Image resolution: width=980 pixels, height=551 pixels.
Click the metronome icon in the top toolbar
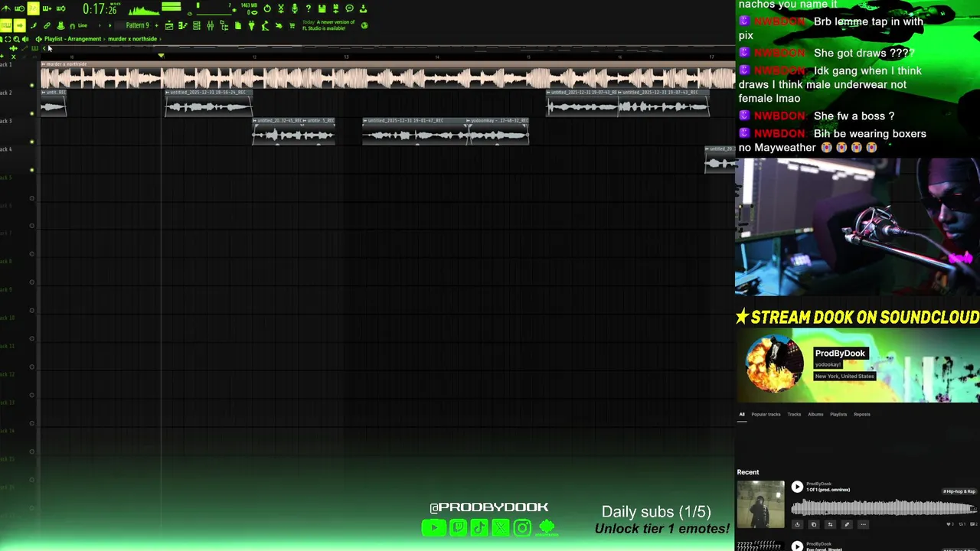tap(5, 8)
